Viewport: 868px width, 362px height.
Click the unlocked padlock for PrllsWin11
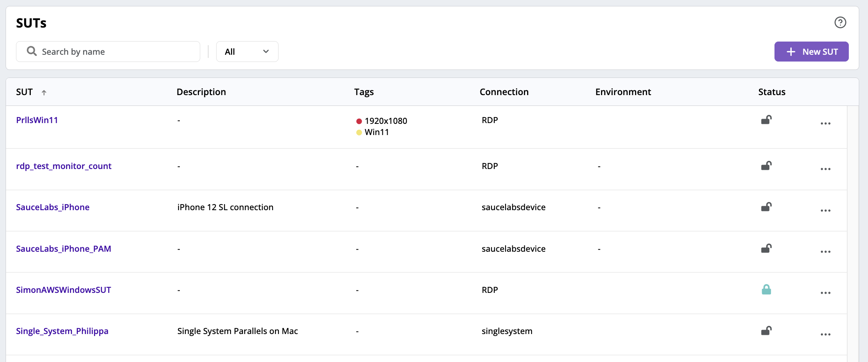point(766,120)
